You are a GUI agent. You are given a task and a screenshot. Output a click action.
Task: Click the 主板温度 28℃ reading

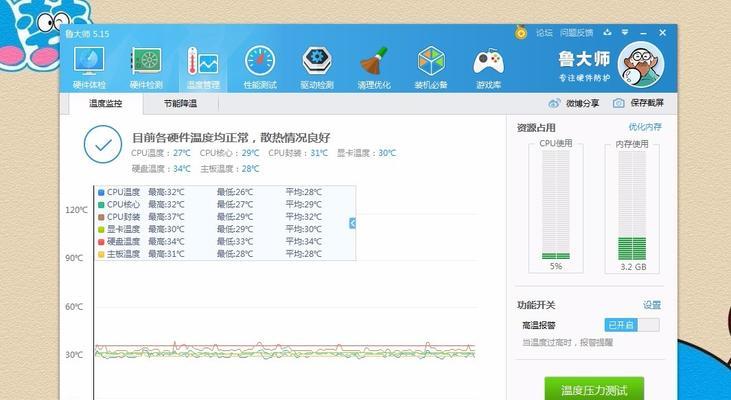coord(229,169)
